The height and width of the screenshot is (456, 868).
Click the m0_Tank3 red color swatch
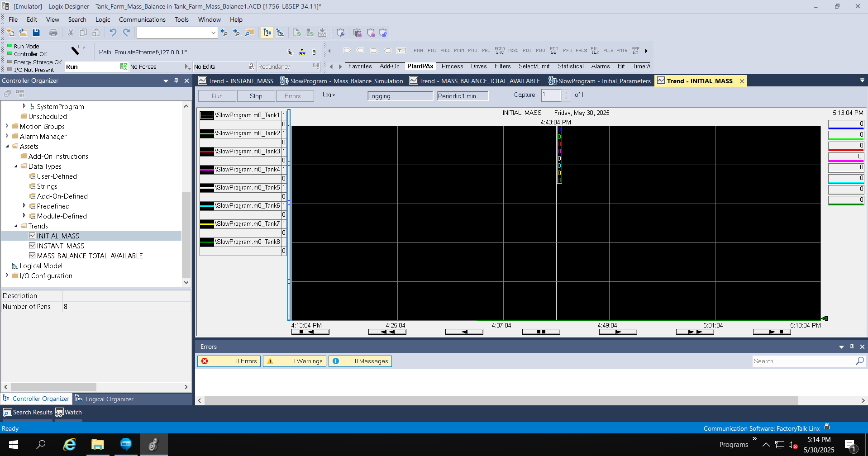point(207,152)
